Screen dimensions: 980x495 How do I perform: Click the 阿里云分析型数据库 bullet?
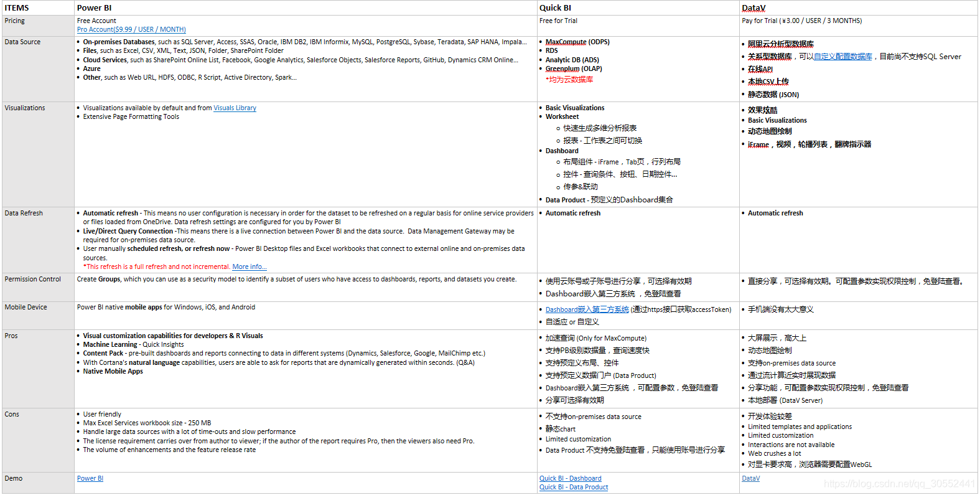point(781,44)
